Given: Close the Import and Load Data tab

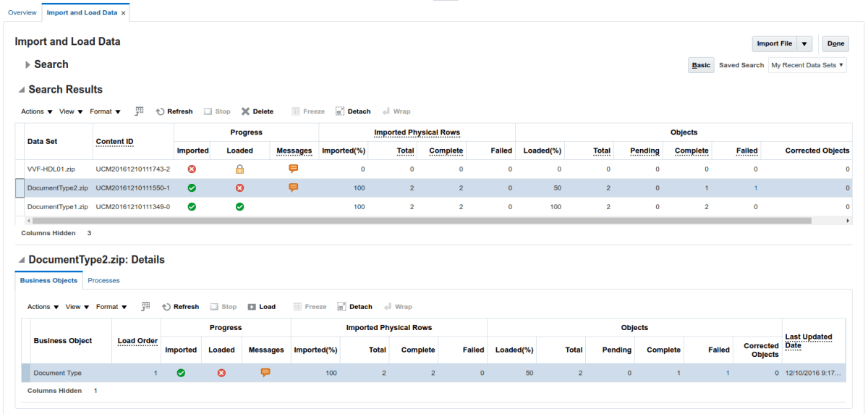Looking at the screenshot, I should pyautogui.click(x=123, y=13).
